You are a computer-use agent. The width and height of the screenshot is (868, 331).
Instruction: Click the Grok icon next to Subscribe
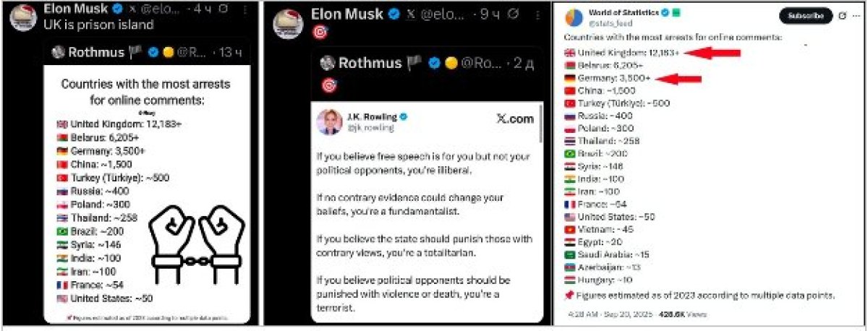(844, 15)
